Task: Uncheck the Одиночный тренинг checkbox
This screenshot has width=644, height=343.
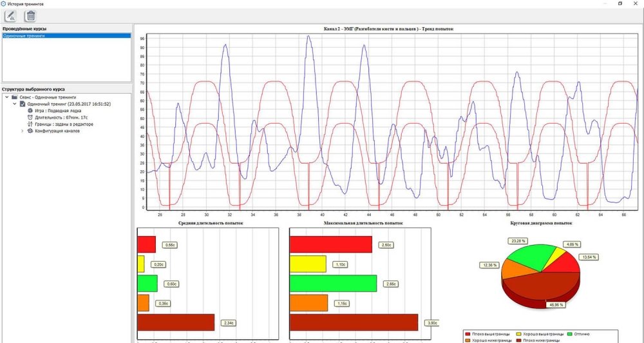Action: (x=23, y=104)
